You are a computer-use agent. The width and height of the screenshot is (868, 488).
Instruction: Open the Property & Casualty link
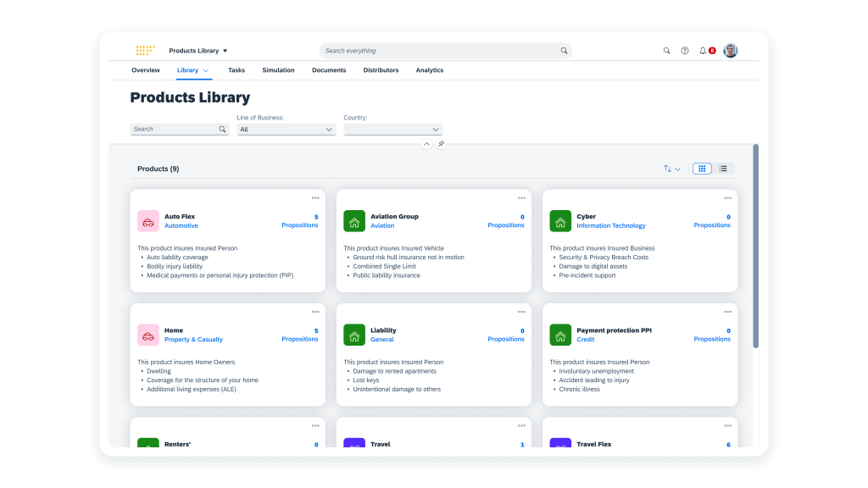(x=194, y=340)
